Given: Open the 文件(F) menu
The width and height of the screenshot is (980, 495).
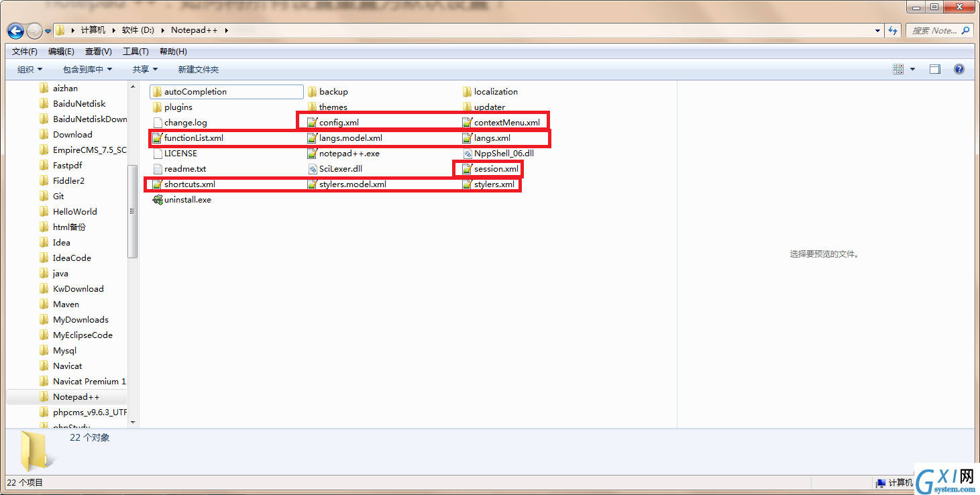Looking at the screenshot, I should click(25, 52).
